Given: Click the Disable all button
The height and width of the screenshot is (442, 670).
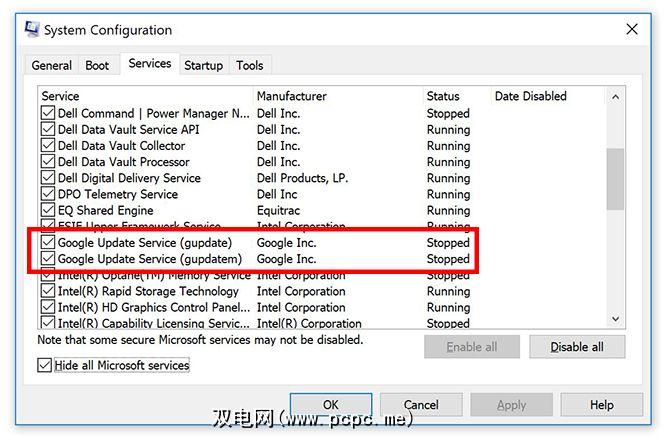Looking at the screenshot, I should pyautogui.click(x=577, y=347).
